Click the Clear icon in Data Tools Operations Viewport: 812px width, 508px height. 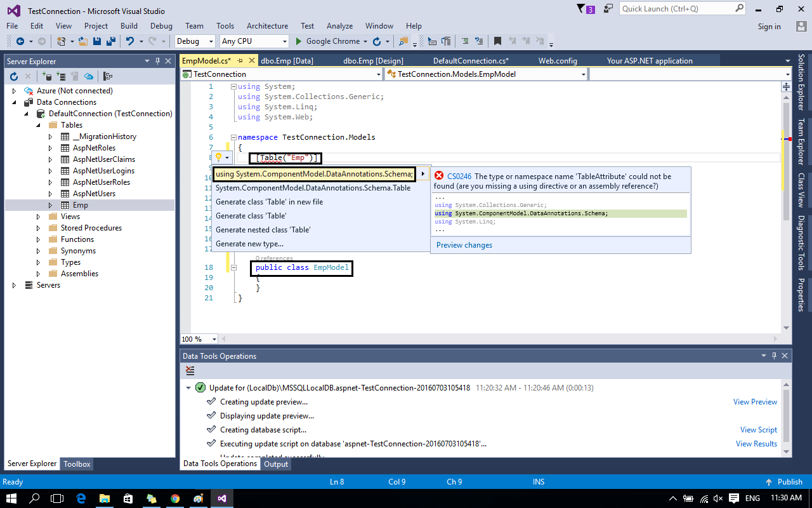[190, 371]
